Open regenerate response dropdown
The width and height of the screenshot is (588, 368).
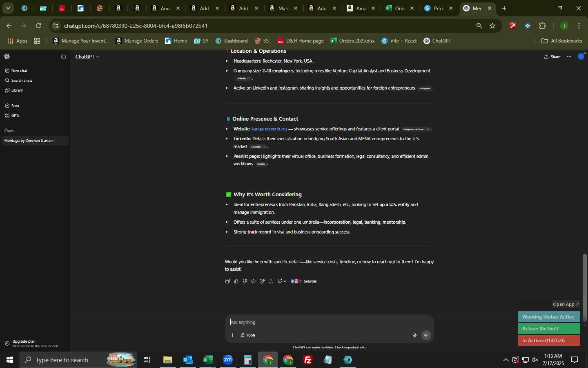282,281
